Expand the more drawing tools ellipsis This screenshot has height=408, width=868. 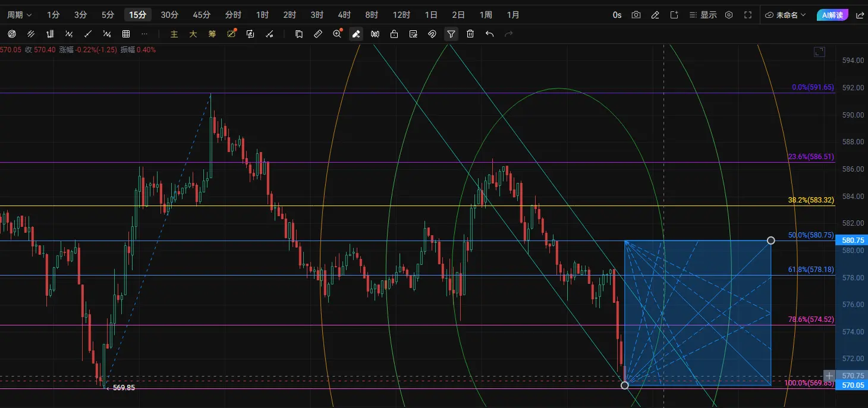(144, 34)
